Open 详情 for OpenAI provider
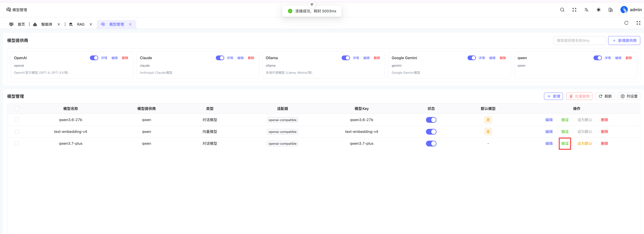The height and width of the screenshot is (234, 644). [104, 58]
